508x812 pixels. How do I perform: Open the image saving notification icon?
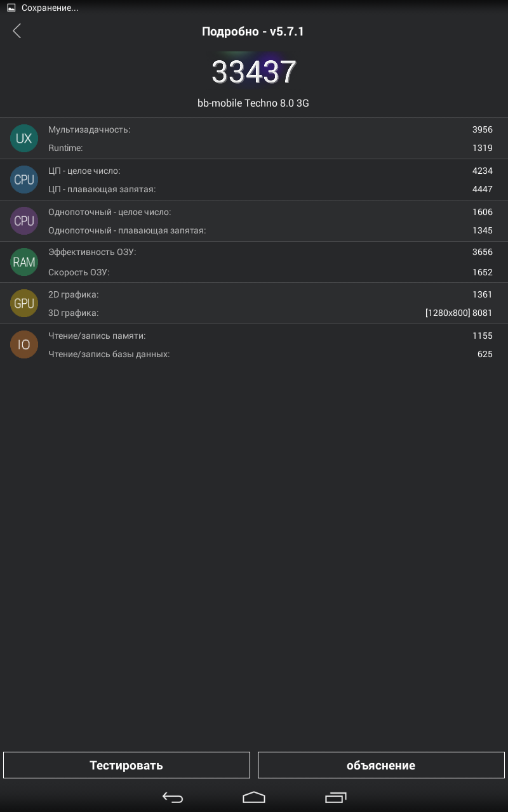pos(11,8)
